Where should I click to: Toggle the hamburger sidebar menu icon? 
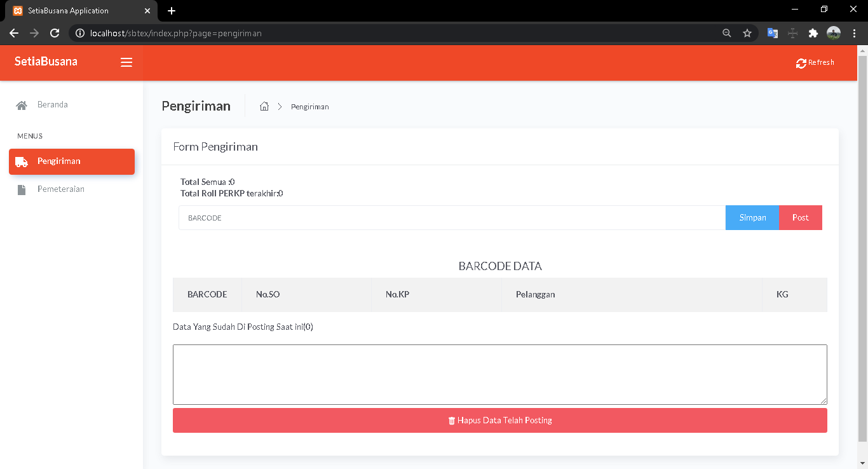[126, 62]
